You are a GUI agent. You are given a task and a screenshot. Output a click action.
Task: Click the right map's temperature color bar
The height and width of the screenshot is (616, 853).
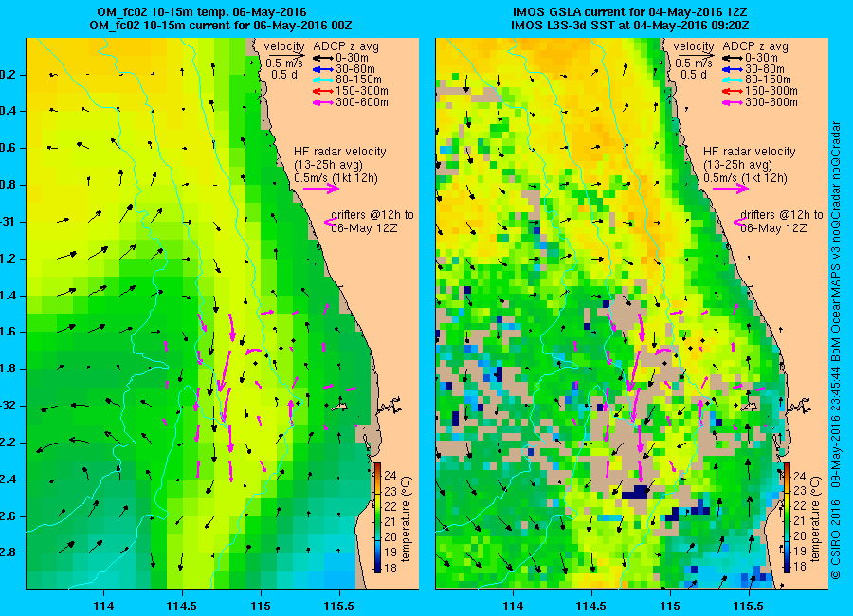(x=786, y=518)
